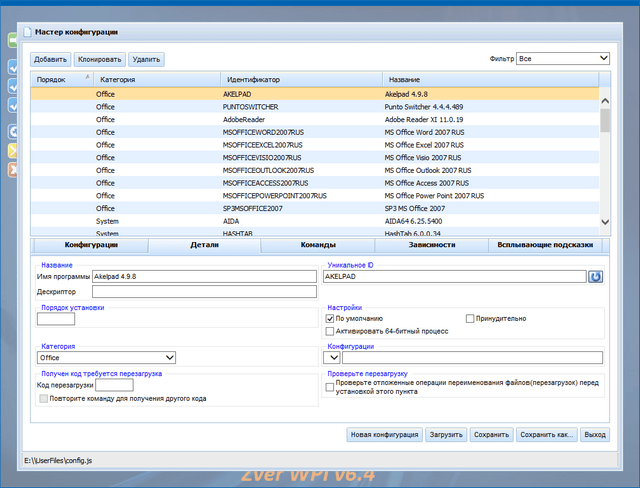Open the Зависимости tab
The width and height of the screenshot is (640, 488).
(432, 244)
